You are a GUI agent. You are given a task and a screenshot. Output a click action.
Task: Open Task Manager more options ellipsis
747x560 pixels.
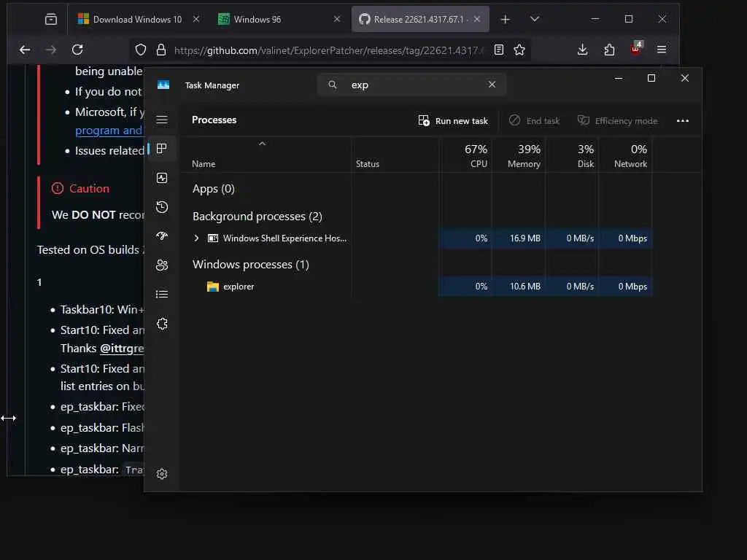(683, 121)
